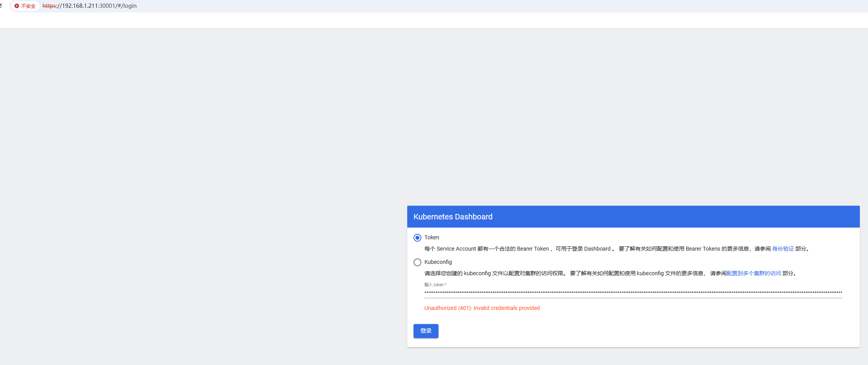This screenshot has height=365, width=868.
Task: Click blank white space below 登录 button
Action: (624, 342)
